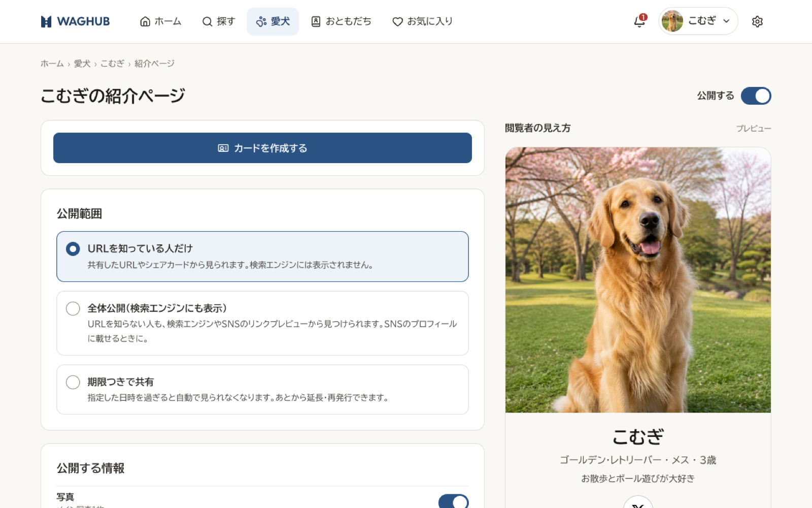Click 愛犬 breadcrumb link
812x508 pixels.
pos(82,63)
